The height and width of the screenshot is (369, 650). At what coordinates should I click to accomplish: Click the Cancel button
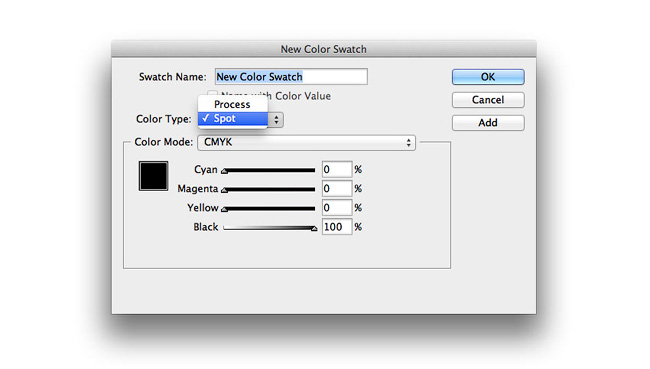[488, 100]
